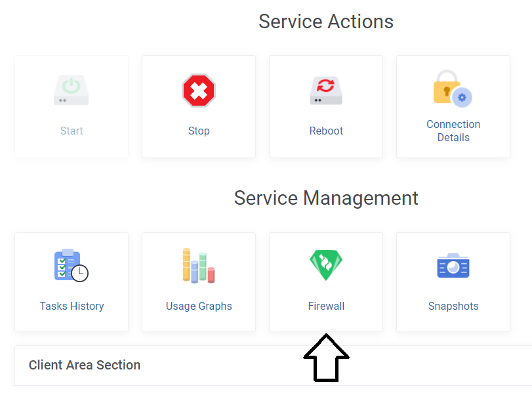
Task: Click the Reboot server icon with red arrows
Action: point(326,91)
